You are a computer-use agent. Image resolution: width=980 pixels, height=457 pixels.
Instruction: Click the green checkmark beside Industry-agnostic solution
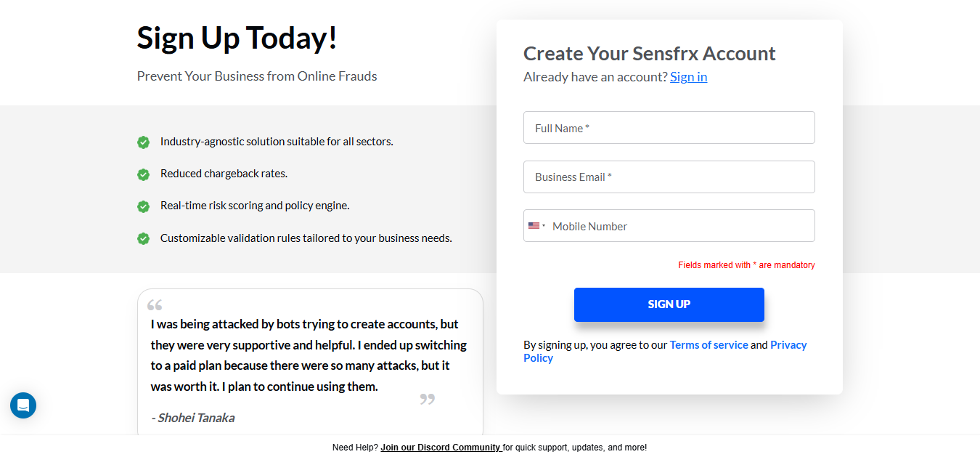tap(143, 142)
